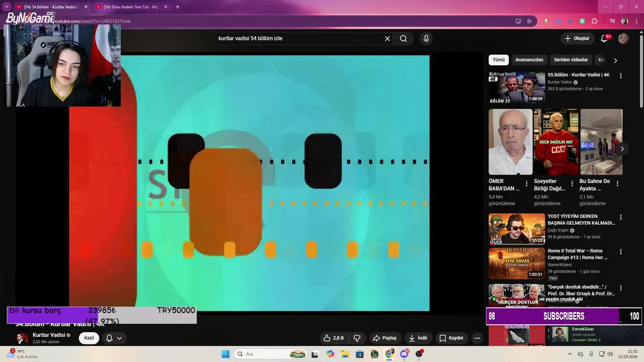Open the ÖMER BABA'DAN short thumbnail
Screen dimensions: 644x362
click(x=510, y=142)
